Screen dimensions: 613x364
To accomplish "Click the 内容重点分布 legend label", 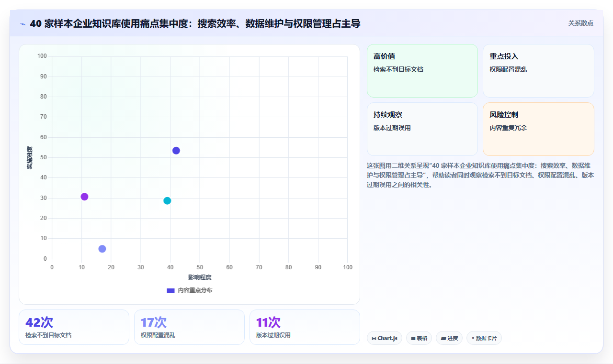I will pos(195,290).
